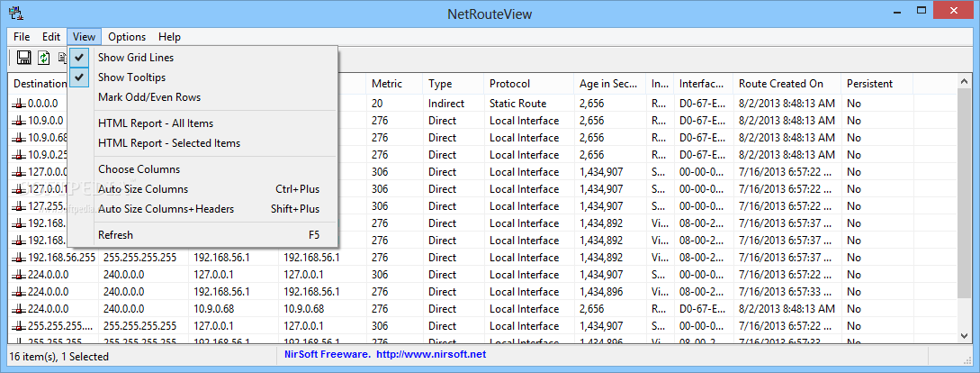Screen dimensions: 980x373
Task: Click the 16 item(s), 1 Selected status text
Action: (59, 357)
